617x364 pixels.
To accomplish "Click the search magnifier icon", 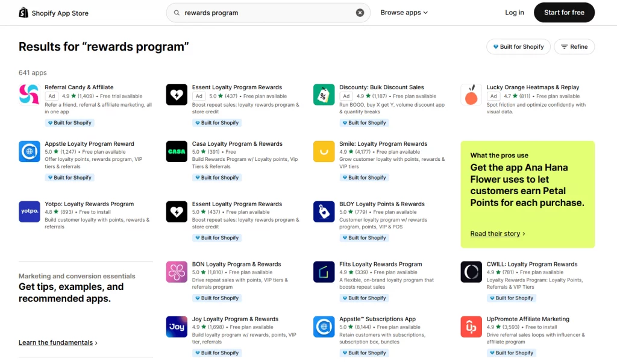I will coord(177,13).
